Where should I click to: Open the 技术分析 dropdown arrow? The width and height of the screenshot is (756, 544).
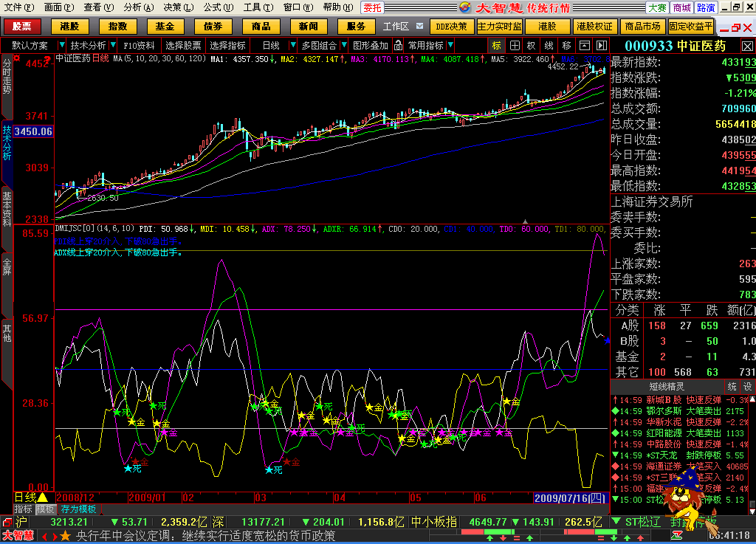coord(113,45)
